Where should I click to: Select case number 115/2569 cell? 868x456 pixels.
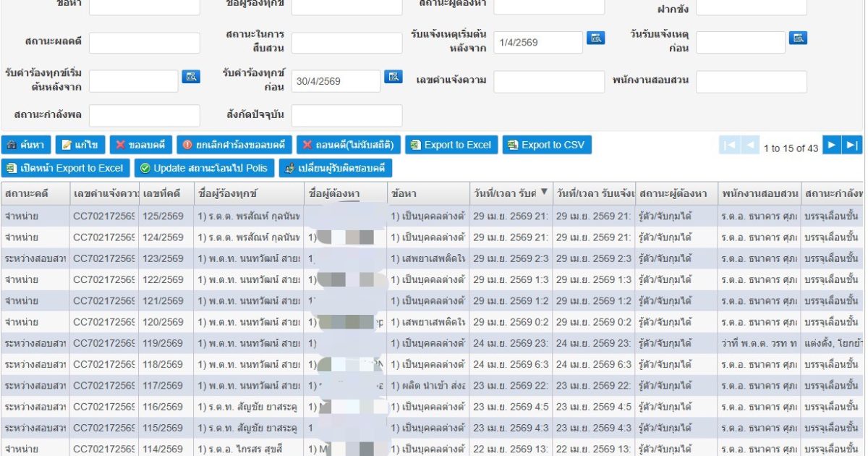tap(166, 428)
